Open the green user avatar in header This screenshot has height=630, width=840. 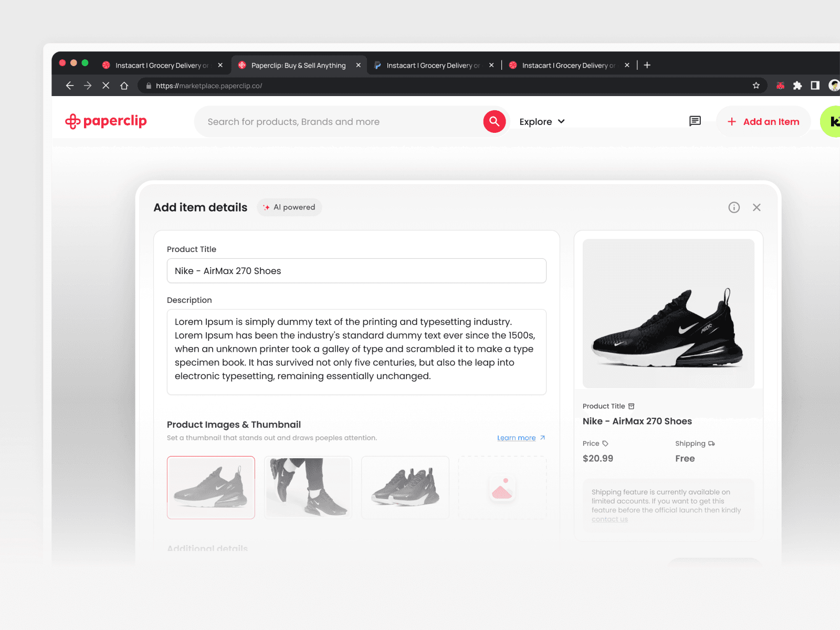(x=831, y=121)
